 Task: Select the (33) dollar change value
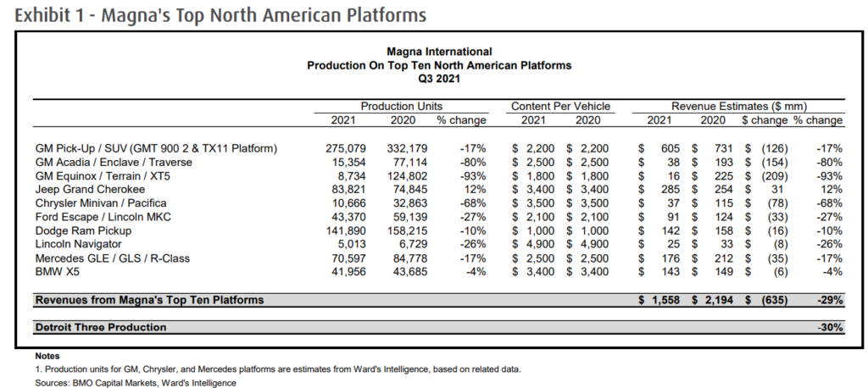[778, 217]
